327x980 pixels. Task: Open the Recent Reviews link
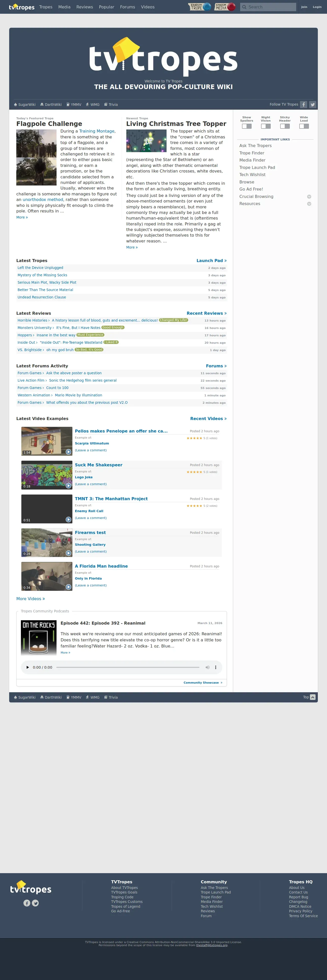[207, 313]
